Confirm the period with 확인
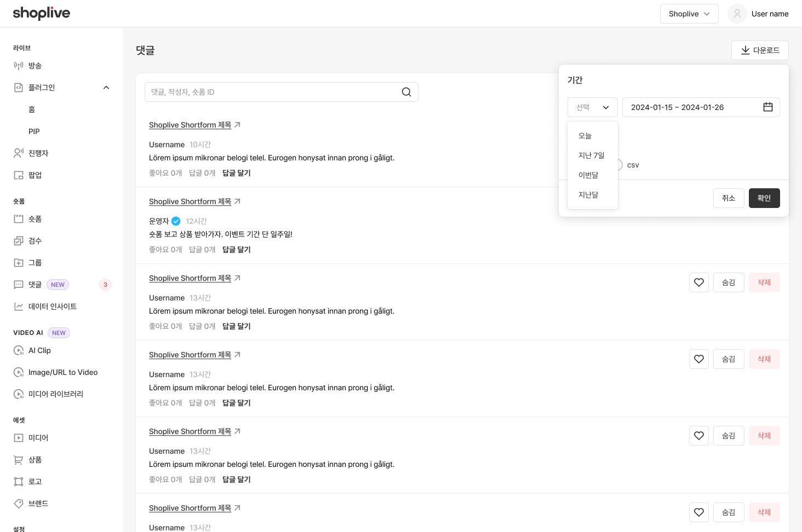This screenshot has height=532, width=802. click(x=764, y=198)
